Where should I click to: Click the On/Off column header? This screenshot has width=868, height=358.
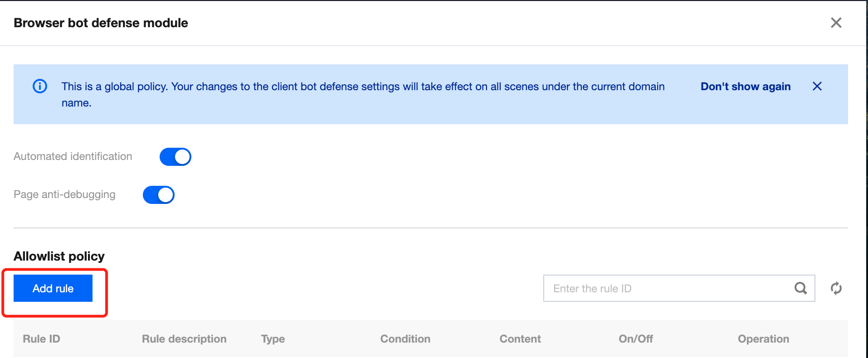(x=636, y=339)
